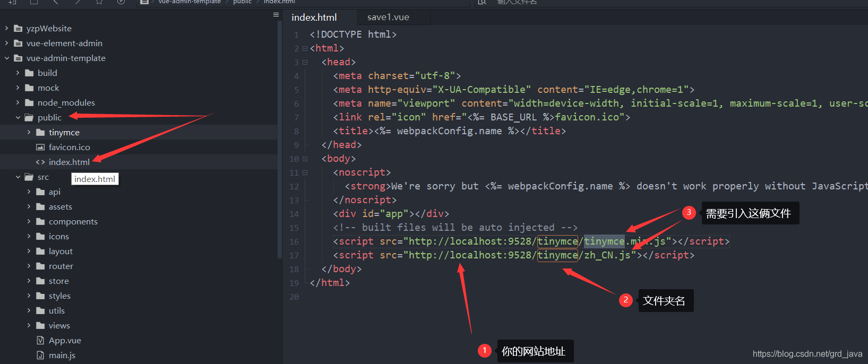The width and height of the screenshot is (868, 364).
Task: Fold the html tag at line 2
Action: (x=305, y=48)
